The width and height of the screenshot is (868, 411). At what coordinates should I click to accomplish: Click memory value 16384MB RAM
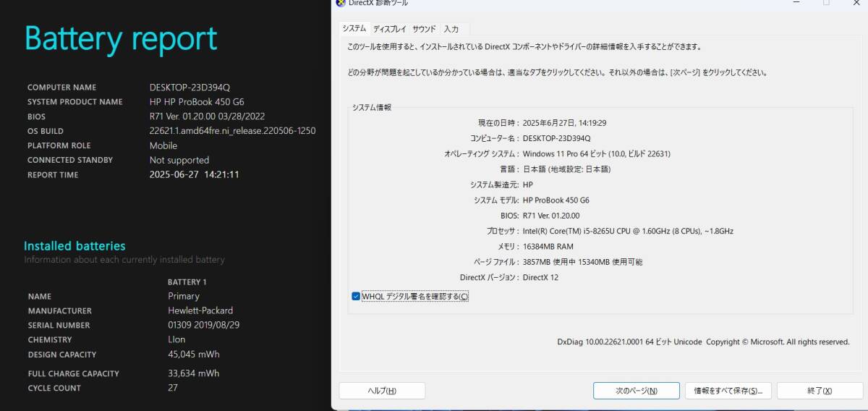coord(548,246)
